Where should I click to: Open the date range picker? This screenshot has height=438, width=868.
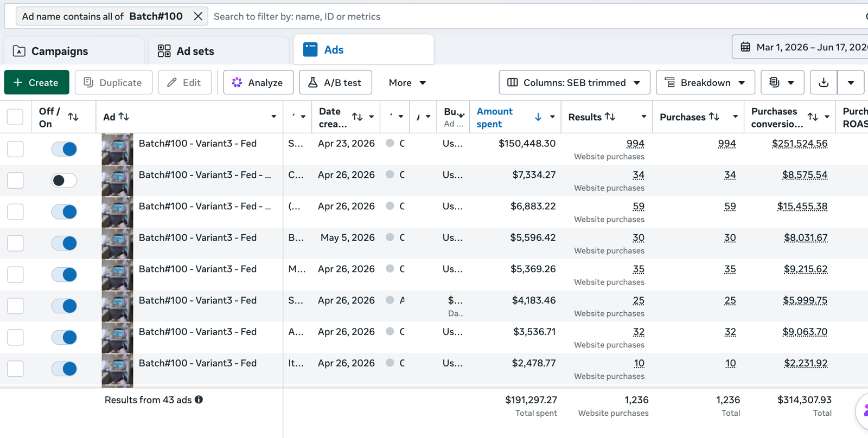(802, 47)
